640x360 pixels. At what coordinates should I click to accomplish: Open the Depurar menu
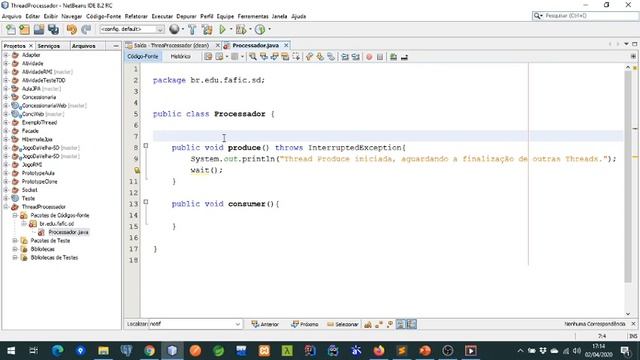coord(186,16)
